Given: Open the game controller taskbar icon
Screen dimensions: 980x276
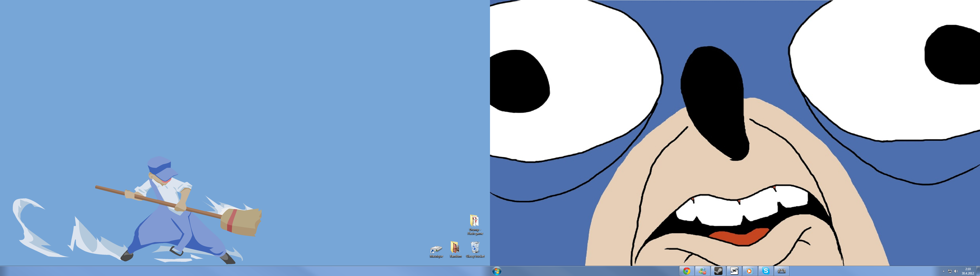Looking at the screenshot, I should coord(781,271).
